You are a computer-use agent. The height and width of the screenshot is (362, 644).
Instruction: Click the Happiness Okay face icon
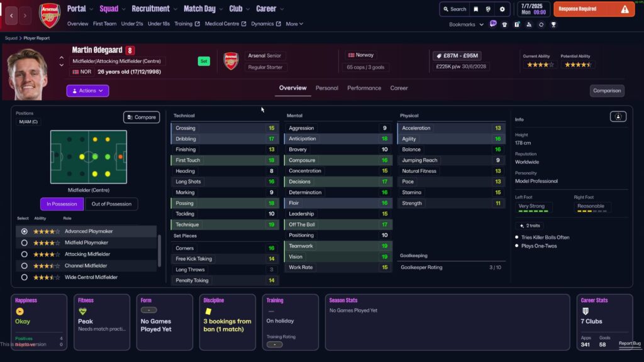coord(19,312)
